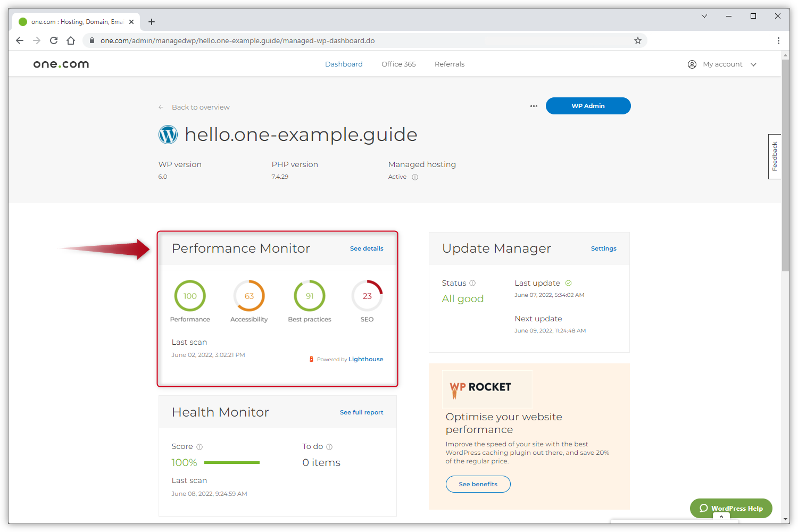
Task: Click the info icon next to Managed hosting Active
Action: point(414,177)
